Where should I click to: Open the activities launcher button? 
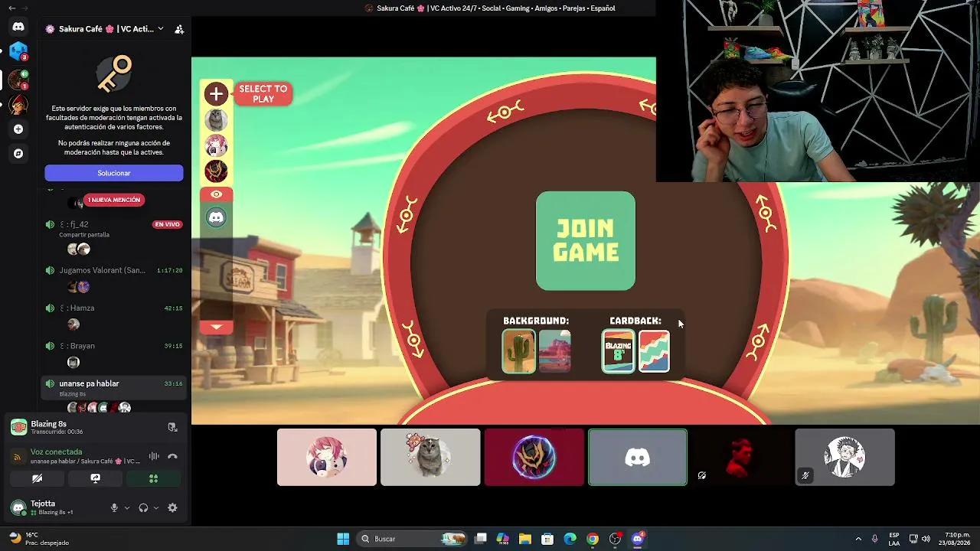tap(153, 478)
